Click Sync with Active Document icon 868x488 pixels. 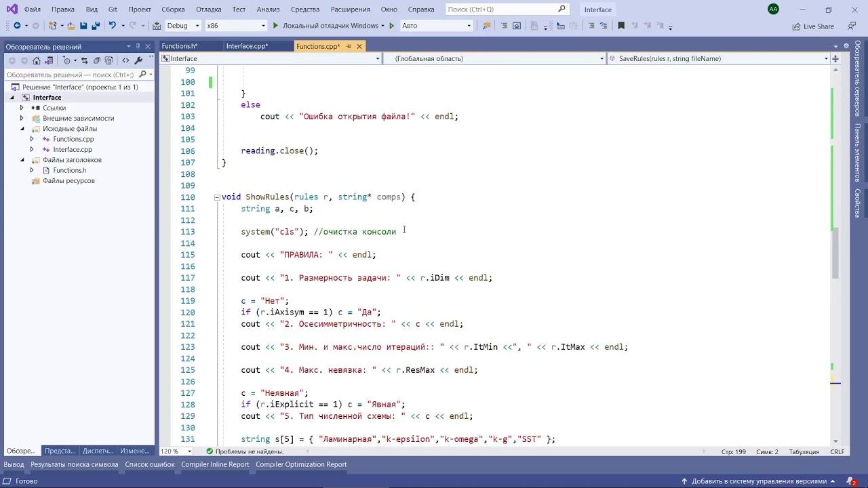[x=84, y=60]
